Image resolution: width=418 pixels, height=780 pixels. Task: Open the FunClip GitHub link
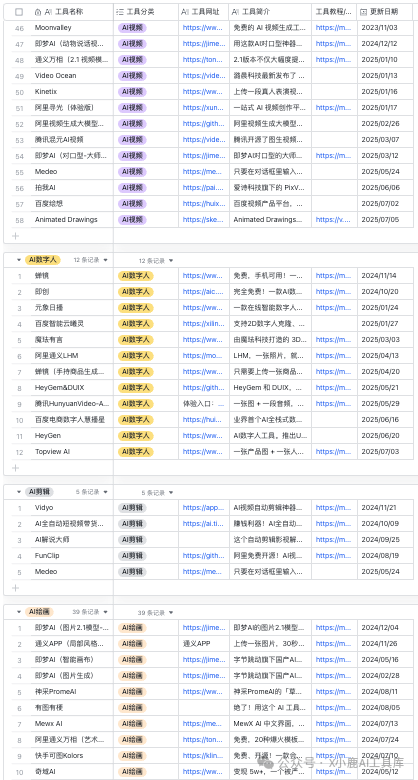(x=203, y=556)
